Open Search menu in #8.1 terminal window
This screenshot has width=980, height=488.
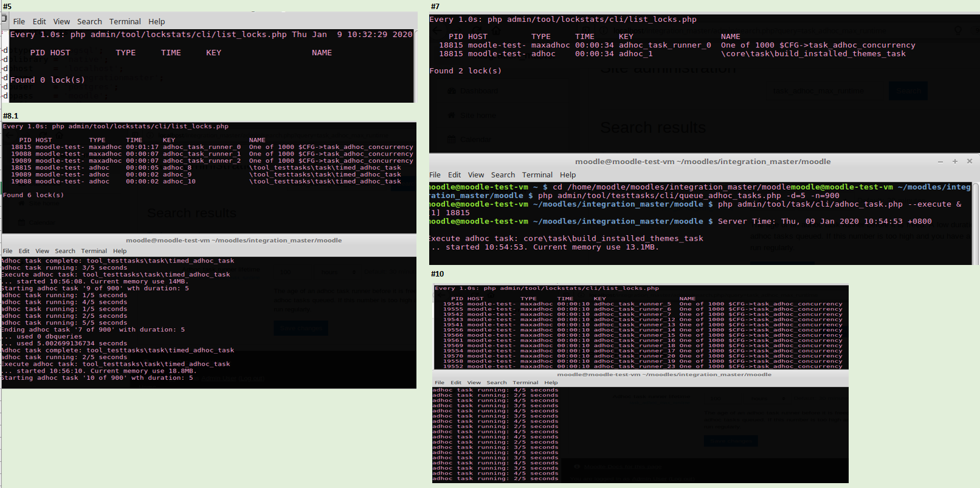click(x=65, y=251)
